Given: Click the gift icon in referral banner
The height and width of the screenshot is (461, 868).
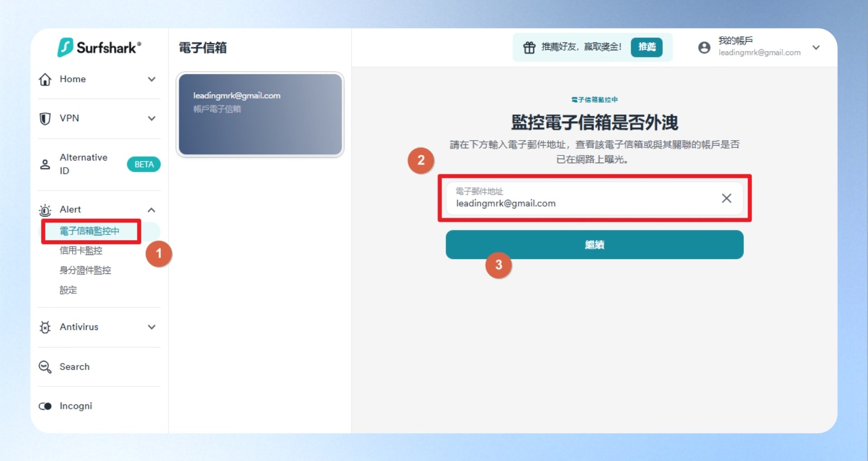Looking at the screenshot, I should tap(529, 47).
